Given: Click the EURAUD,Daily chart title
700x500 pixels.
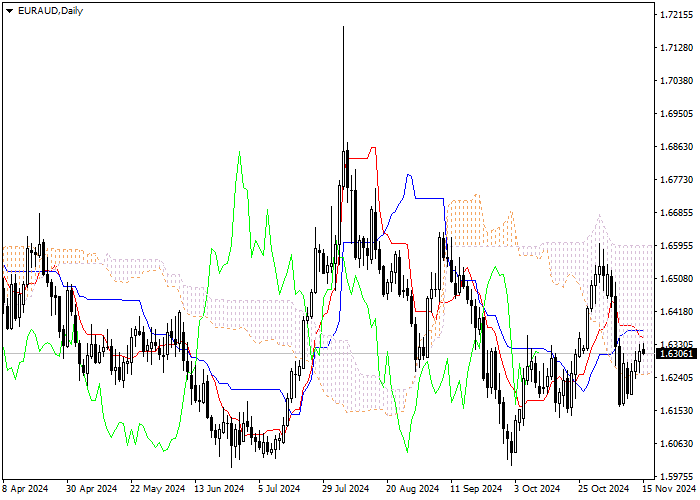Looking at the screenshot, I should point(50,11).
